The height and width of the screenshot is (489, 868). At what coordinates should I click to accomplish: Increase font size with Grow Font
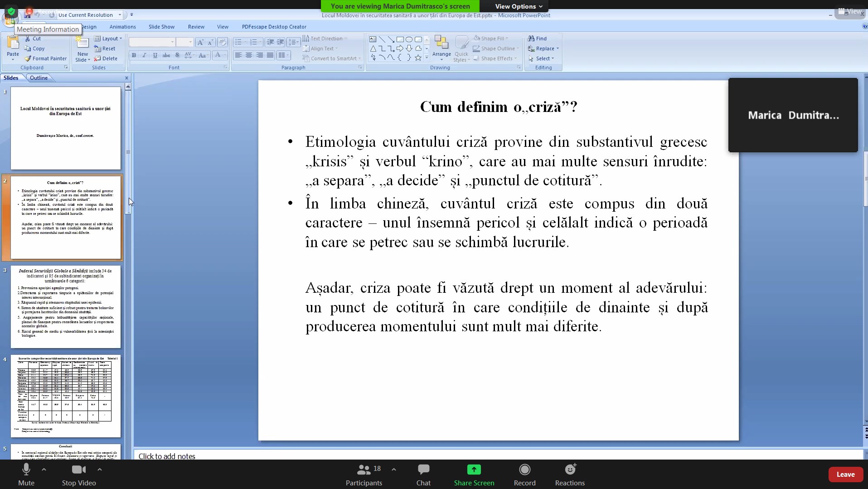click(x=201, y=42)
